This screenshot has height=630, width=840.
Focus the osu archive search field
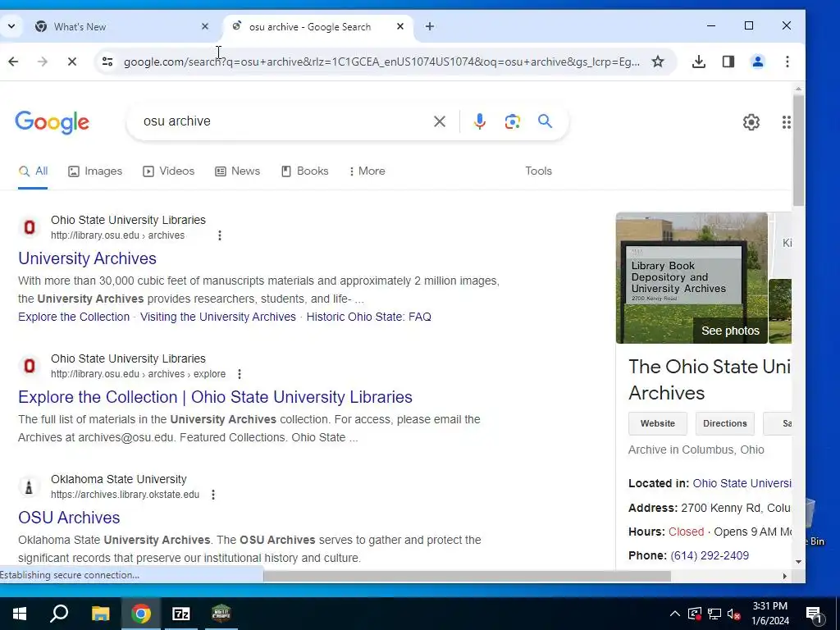tap(284, 121)
